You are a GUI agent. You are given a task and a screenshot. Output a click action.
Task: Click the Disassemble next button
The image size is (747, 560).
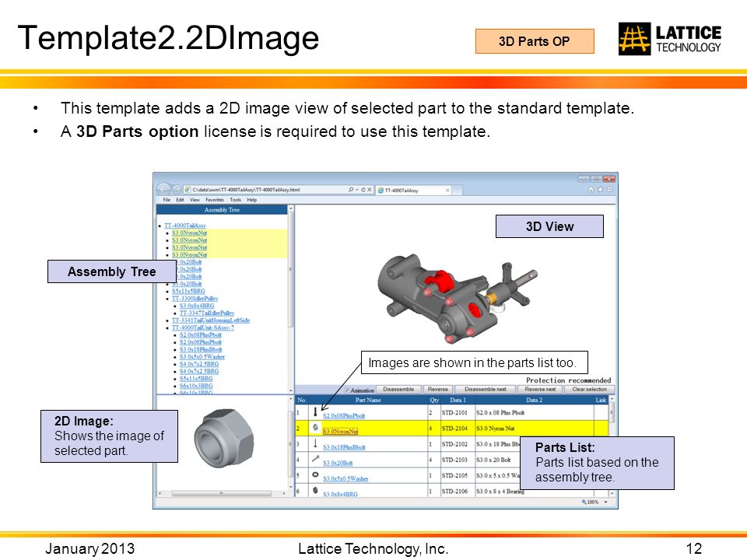pos(486,390)
